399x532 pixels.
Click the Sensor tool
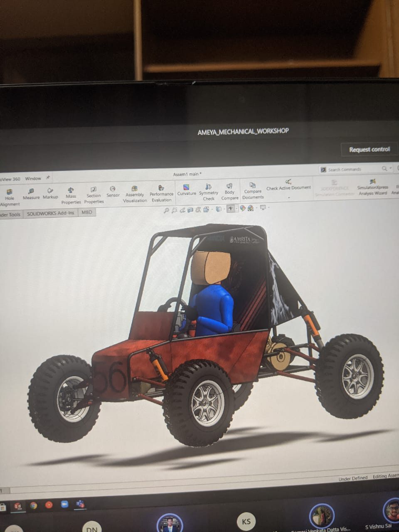pos(113,192)
